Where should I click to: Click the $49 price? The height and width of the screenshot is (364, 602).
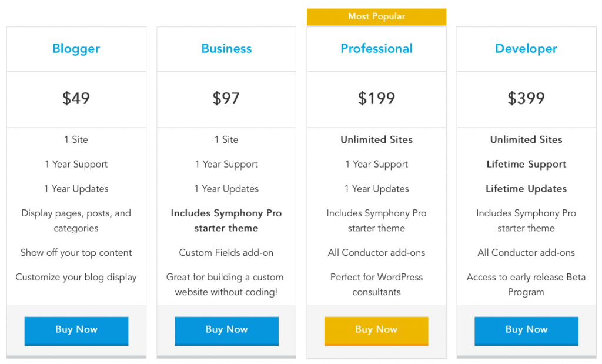(x=76, y=98)
